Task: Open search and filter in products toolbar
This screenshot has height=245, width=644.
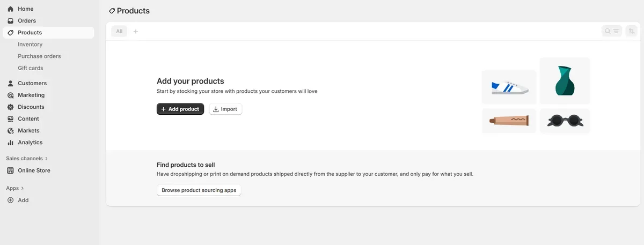Action: click(612, 31)
